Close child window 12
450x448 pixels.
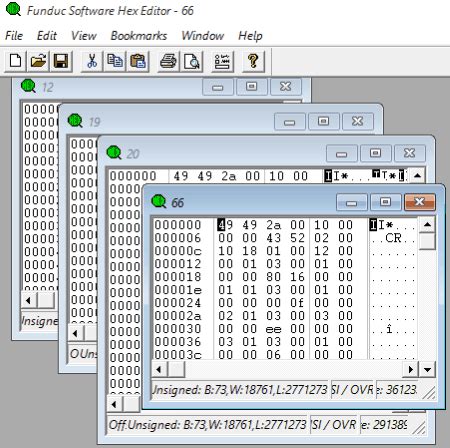(286, 87)
